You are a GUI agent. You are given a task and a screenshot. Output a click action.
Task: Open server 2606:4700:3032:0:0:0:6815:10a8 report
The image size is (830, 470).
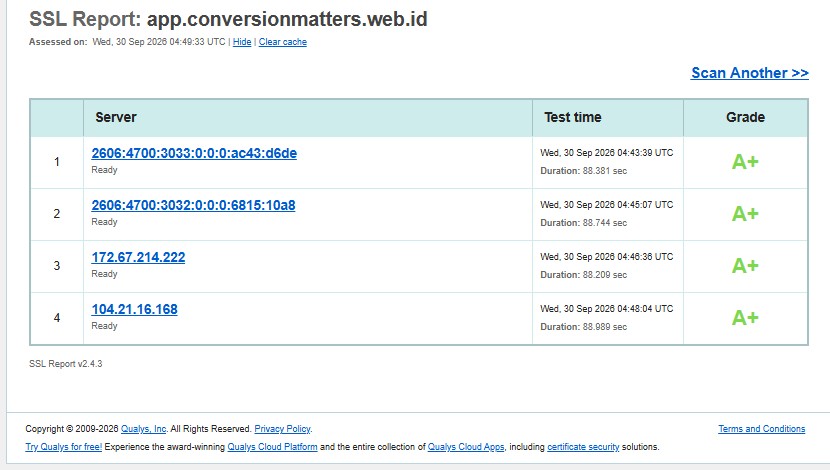[193, 205]
